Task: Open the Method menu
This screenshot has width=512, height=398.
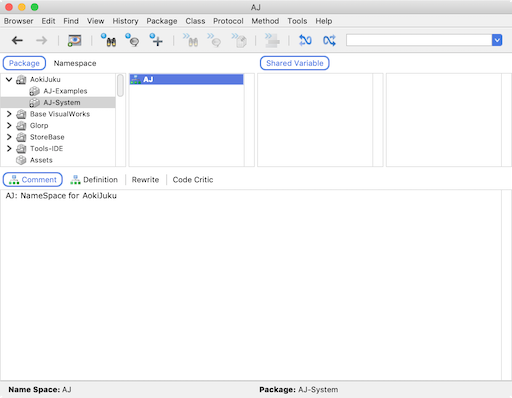Action: (265, 21)
